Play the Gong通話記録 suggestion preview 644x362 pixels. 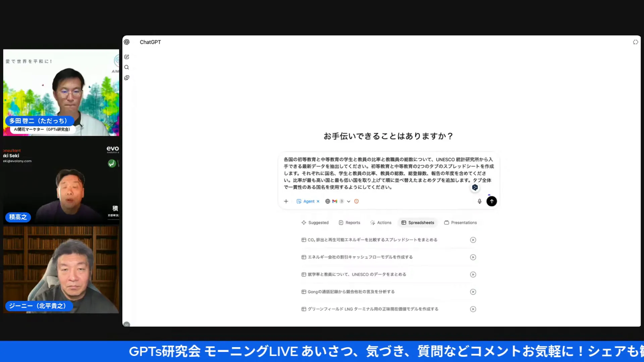point(473,292)
